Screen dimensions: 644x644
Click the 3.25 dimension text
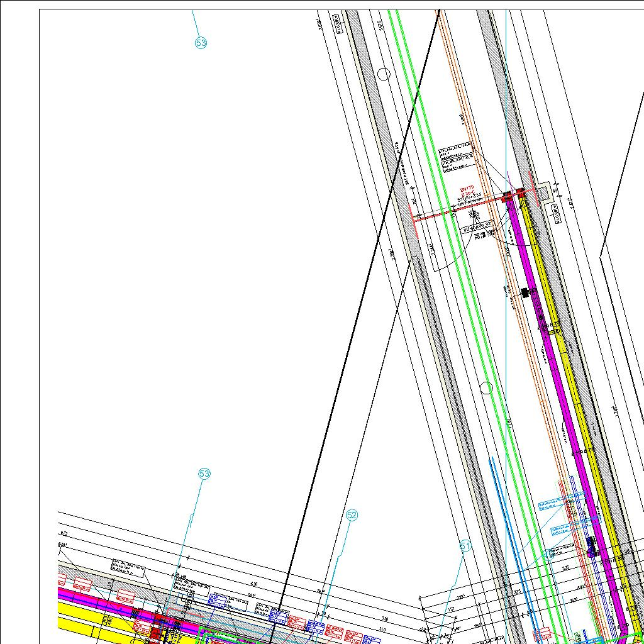coord(565,568)
